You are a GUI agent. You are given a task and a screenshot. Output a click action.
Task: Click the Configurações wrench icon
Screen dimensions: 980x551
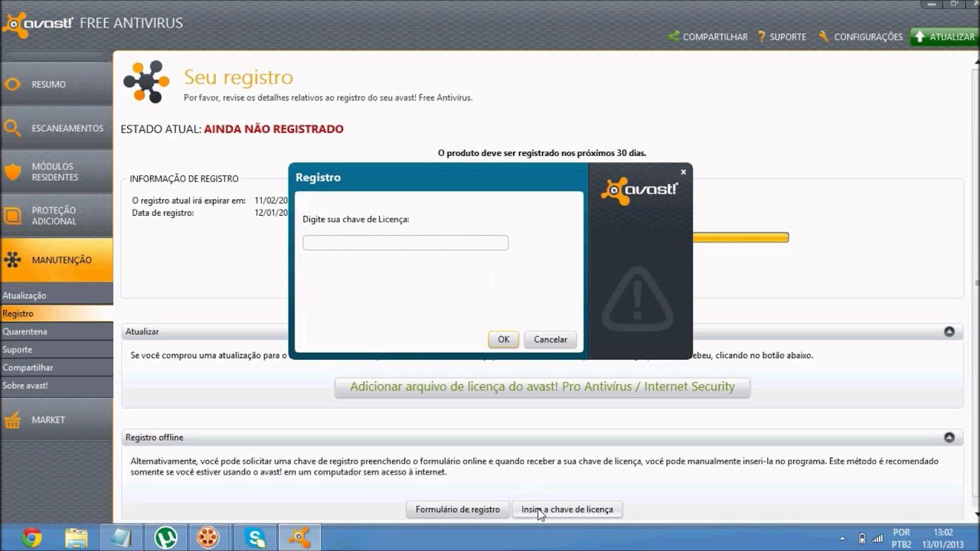(824, 36)
